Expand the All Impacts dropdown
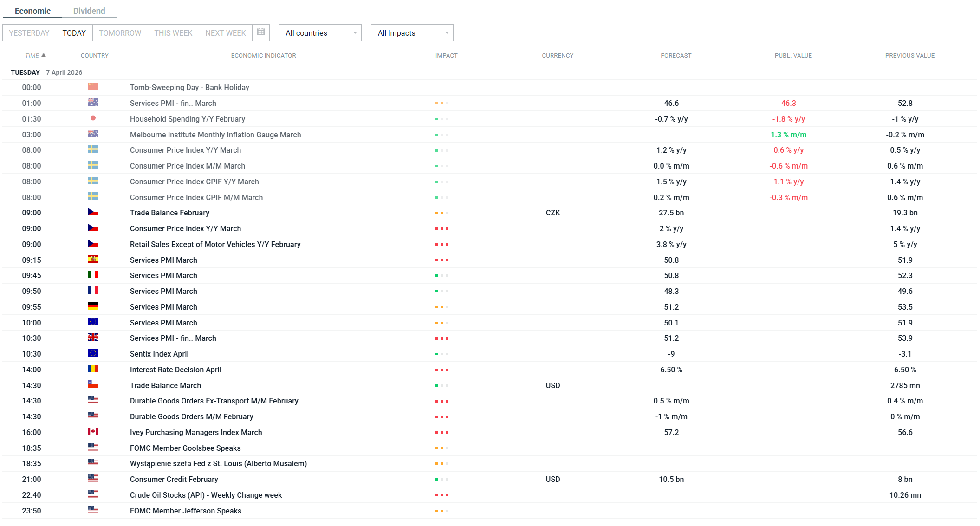Screen dimensions: 980x526 [412, 33]
